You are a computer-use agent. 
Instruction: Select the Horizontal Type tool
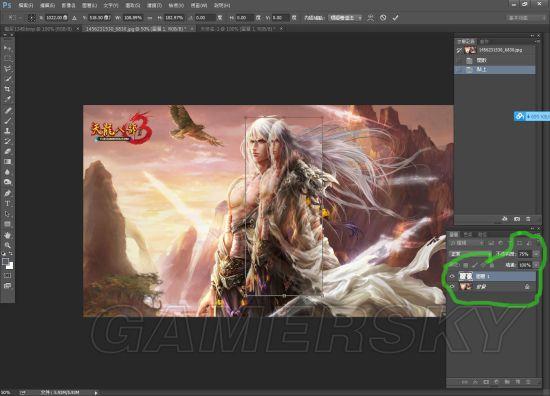coord(7,203)
